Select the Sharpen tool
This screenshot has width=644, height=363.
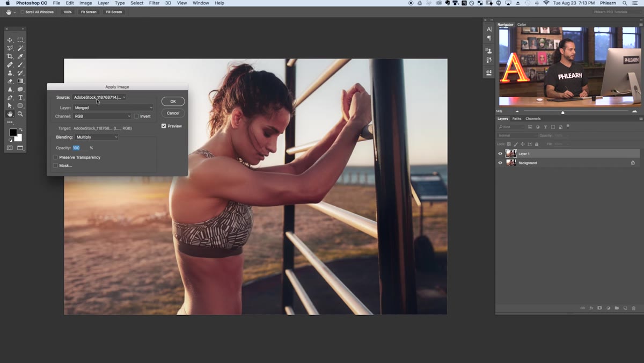[x=10, y=89]
